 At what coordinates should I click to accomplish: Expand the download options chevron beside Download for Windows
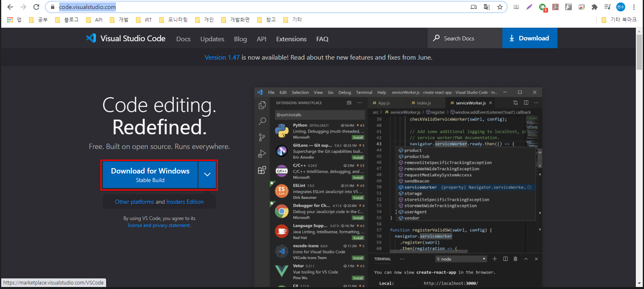point(207,175)
